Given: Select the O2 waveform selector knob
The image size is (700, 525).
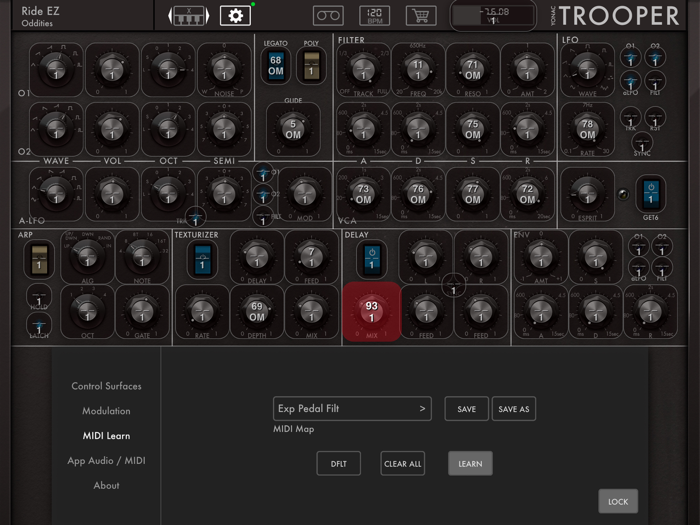Looking at the screenshot, I should click(x=56, y=129).
